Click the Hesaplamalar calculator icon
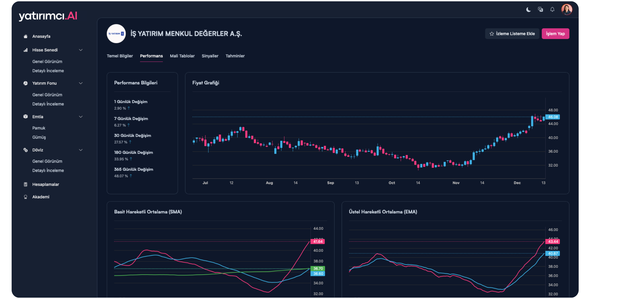This screenshot has width=644, height=299. click(25, 184)
